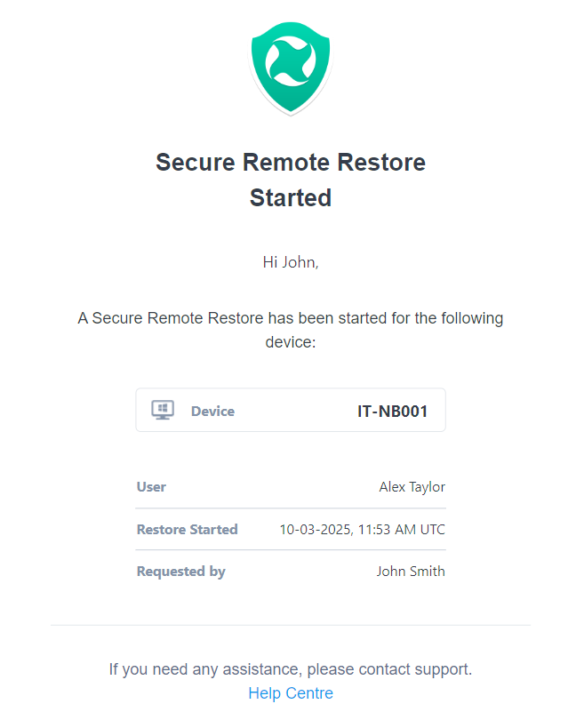This screenshot has height=728, width=584.
Task: Click the Restore Started label
Action: 187,529
